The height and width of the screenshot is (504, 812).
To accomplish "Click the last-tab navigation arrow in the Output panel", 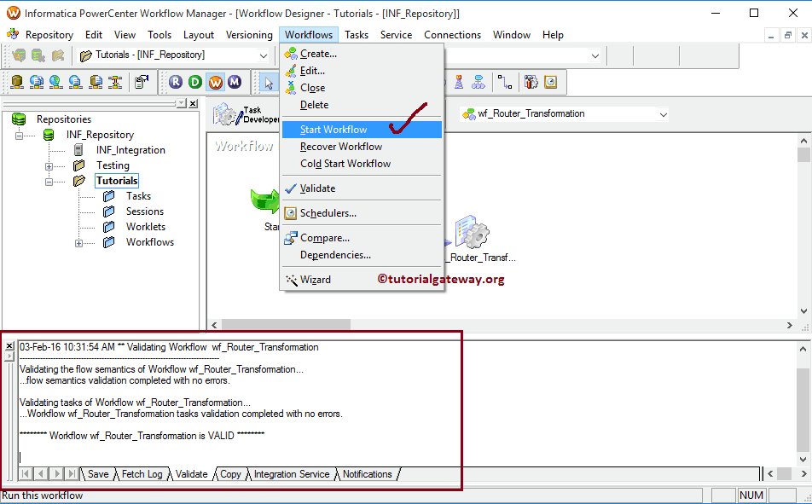I will [x=72, y=473].
